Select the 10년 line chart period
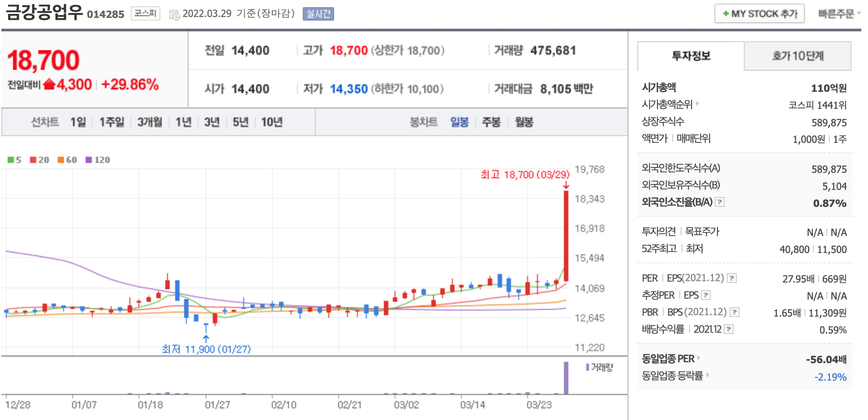The image size is (868, 420). 272,122
